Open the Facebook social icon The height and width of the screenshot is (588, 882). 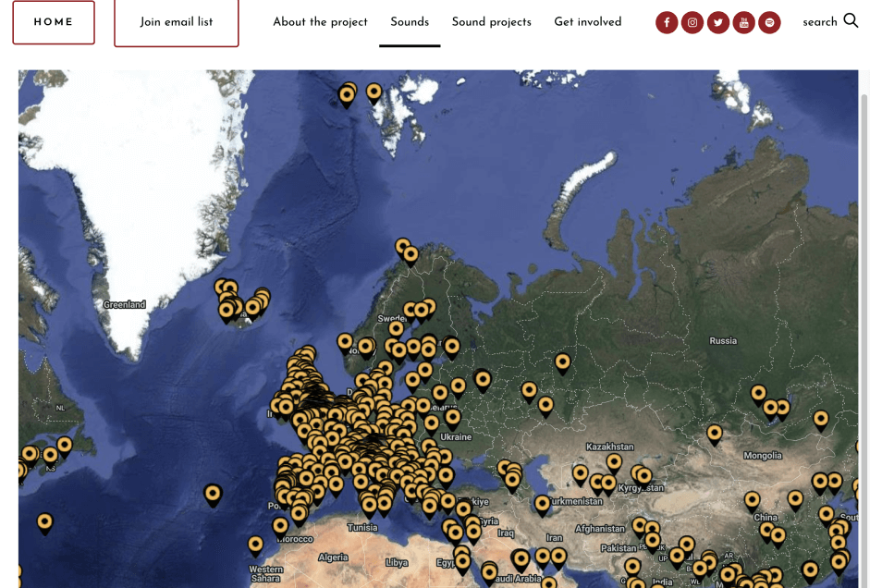tap(667, 22)
